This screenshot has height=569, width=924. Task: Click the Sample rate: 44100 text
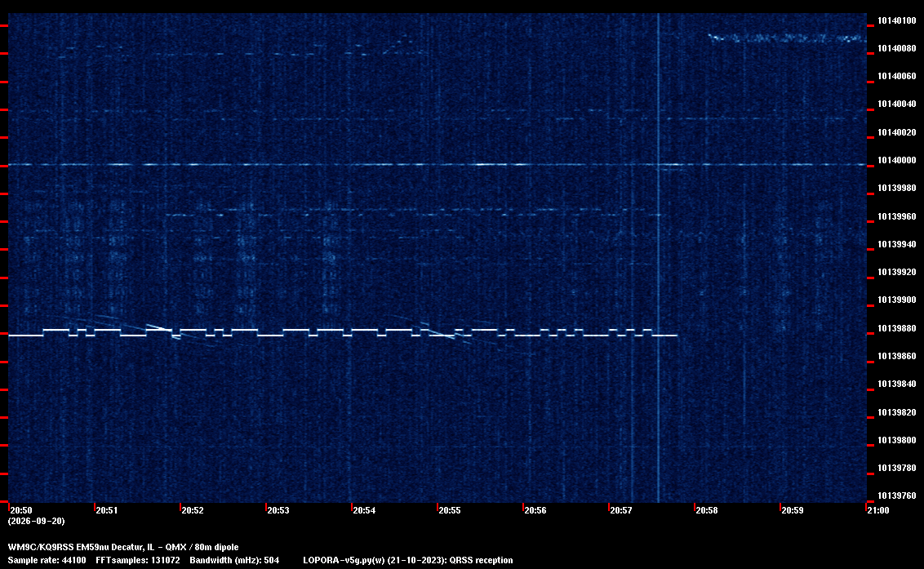[x=47, y=560]
